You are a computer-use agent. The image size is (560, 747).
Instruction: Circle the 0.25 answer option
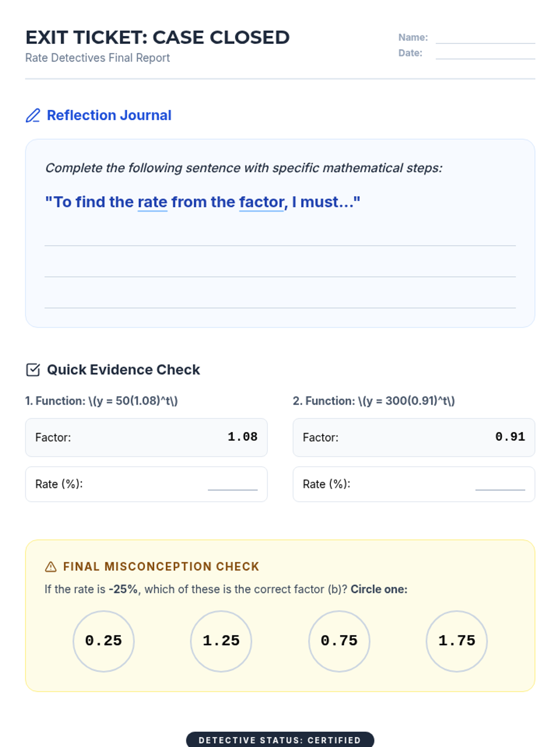tap(104, 641)
